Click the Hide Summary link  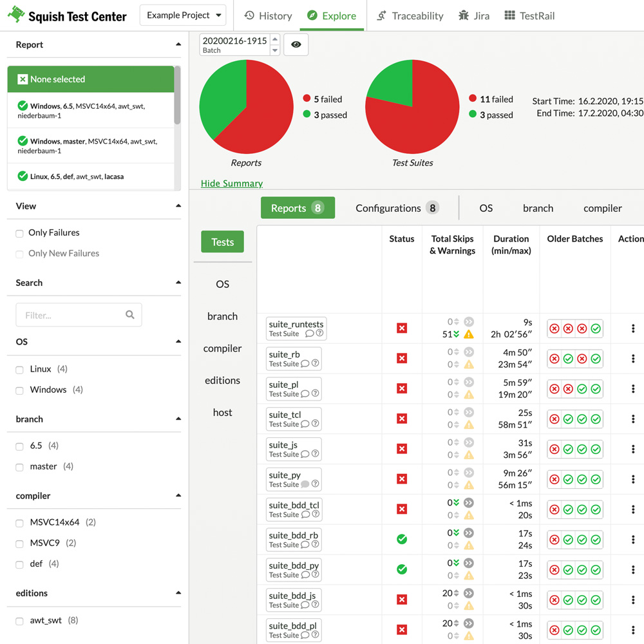click(232, 184)
